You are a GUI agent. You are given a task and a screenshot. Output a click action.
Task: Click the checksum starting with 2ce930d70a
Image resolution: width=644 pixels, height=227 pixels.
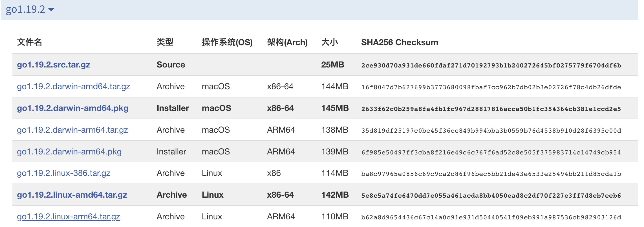[491, 66]
